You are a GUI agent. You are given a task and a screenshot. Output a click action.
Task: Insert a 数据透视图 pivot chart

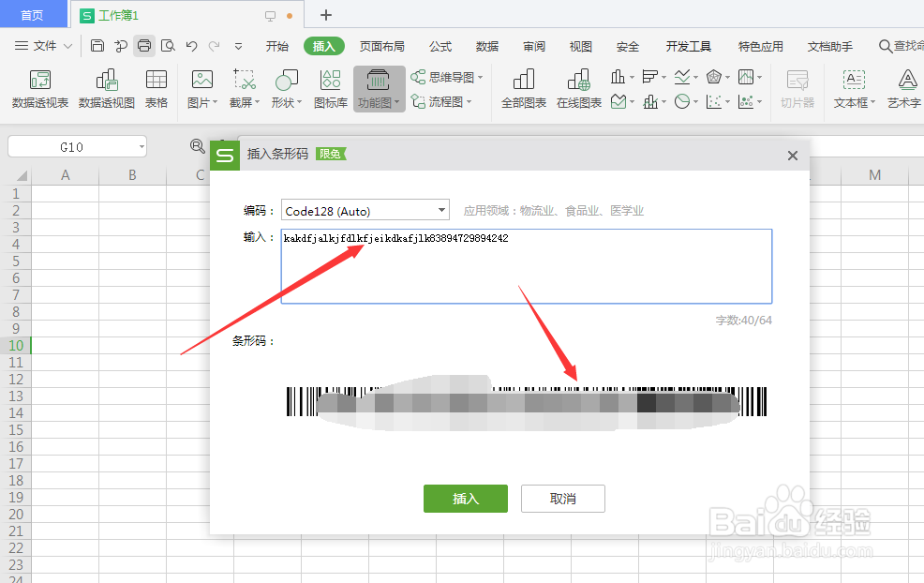pyautogui.click(x=107, y=88)
